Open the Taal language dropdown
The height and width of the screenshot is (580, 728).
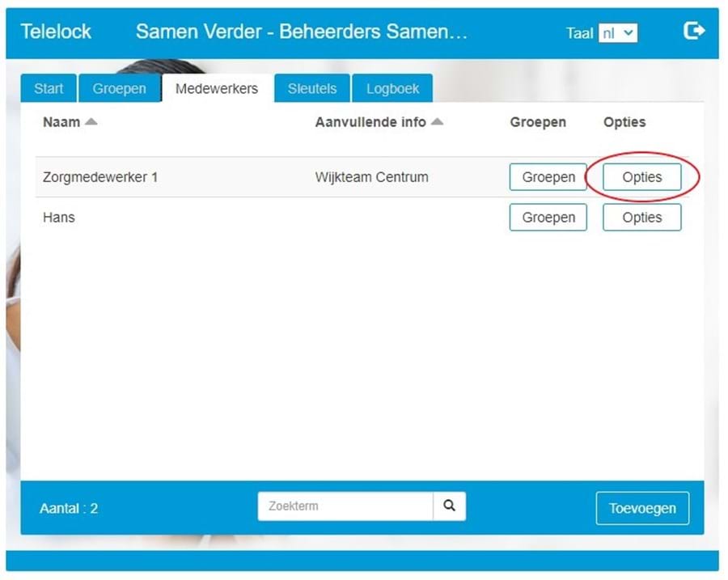(618, 33)
